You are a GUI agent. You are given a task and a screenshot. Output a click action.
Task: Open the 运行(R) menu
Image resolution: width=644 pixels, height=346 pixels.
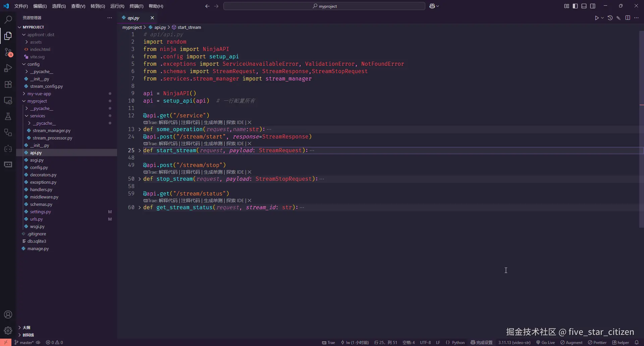(x=117, y=6)
